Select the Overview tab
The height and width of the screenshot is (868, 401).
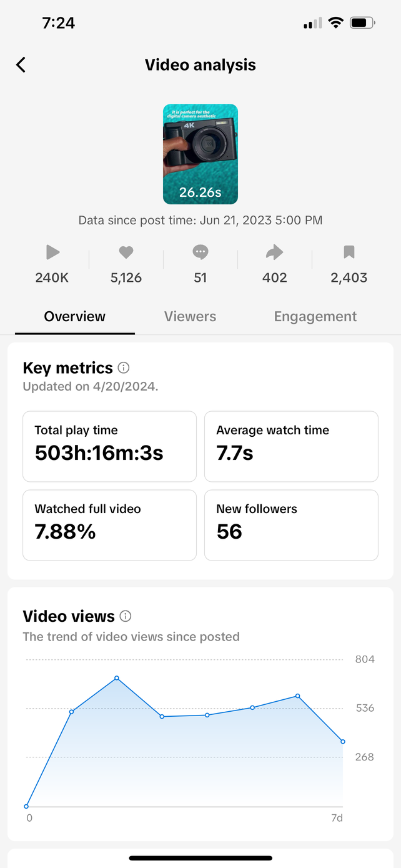75,316
